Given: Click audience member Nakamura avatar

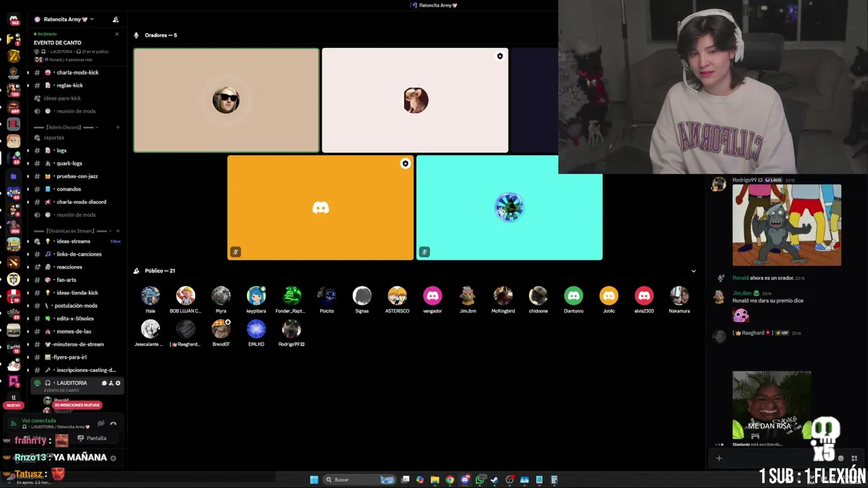Looking at the screenshot, I should click(679, 296).
